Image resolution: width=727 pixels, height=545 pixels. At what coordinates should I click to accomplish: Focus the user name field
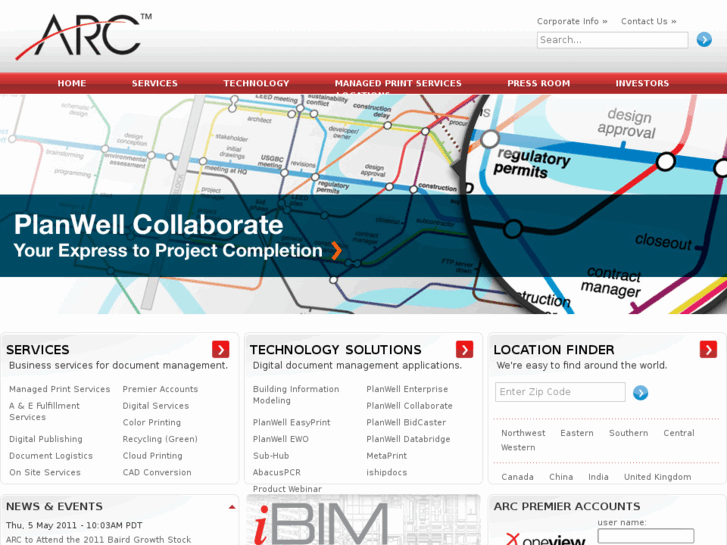(646, 536)
